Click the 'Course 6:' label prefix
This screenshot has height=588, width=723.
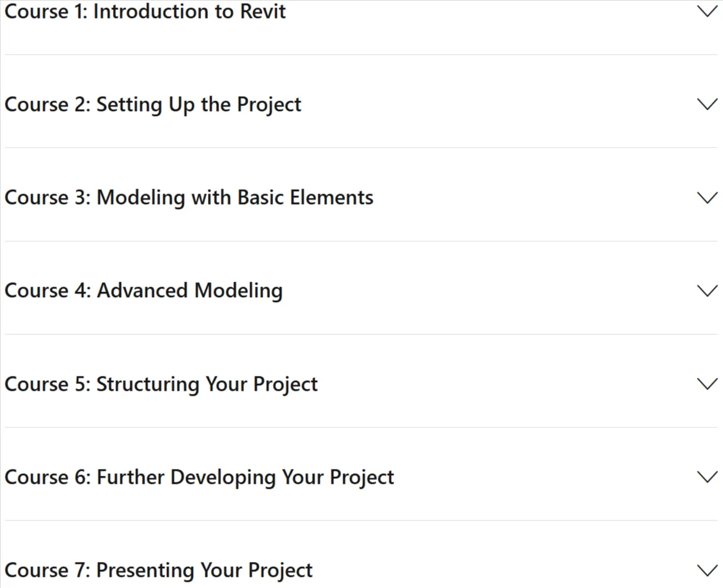(48, 478)
